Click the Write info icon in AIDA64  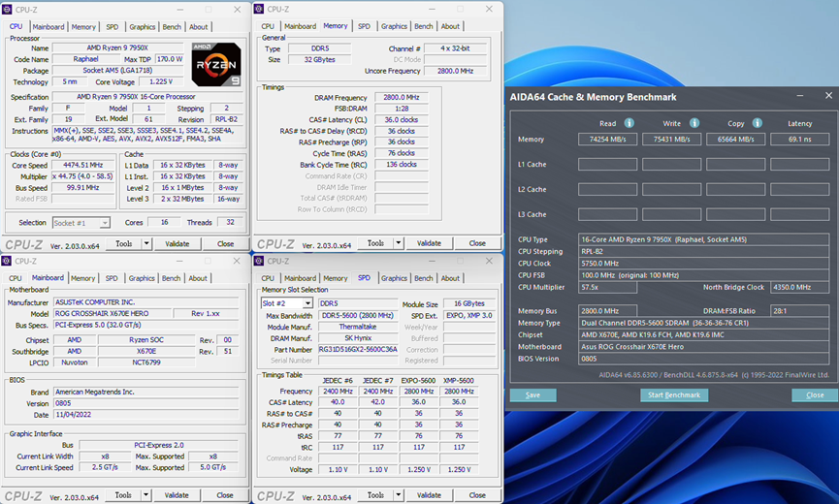pyautogui.click(x=694, y=123)
